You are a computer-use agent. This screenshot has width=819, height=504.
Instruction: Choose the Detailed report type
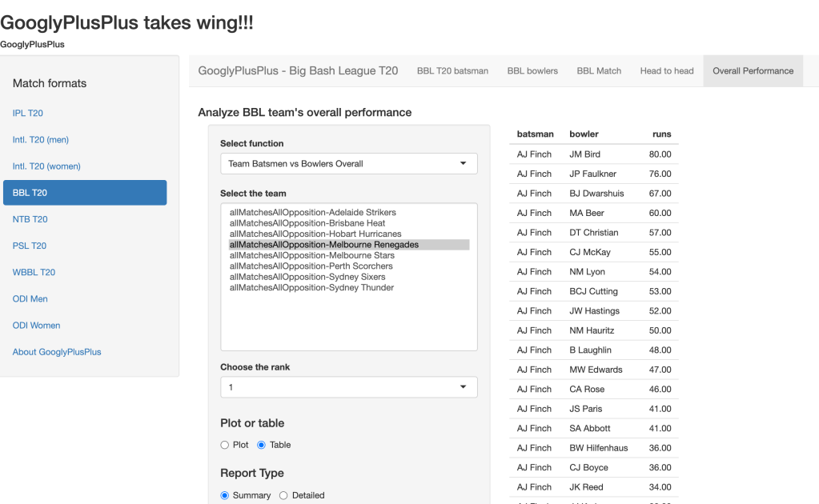coord(283,495)
